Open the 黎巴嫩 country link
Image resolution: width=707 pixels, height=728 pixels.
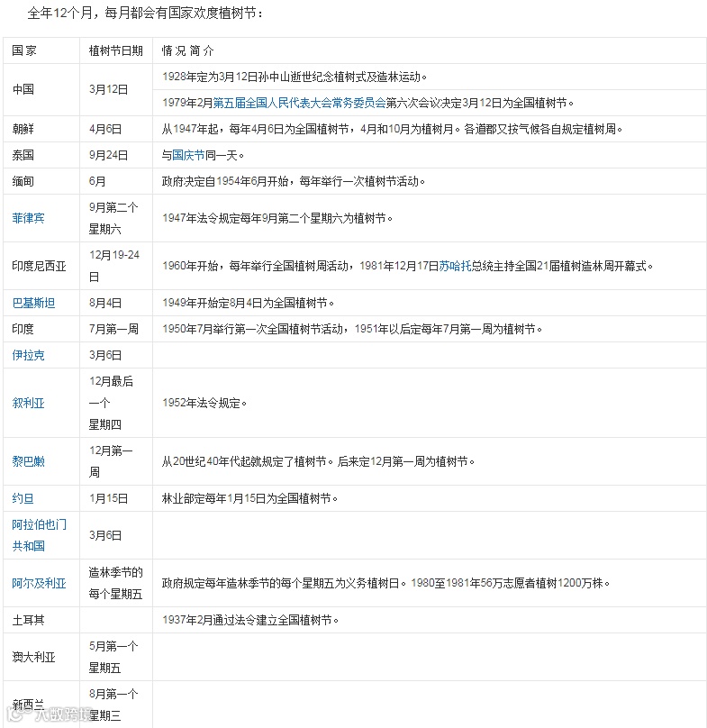click(x=28, y=461)
